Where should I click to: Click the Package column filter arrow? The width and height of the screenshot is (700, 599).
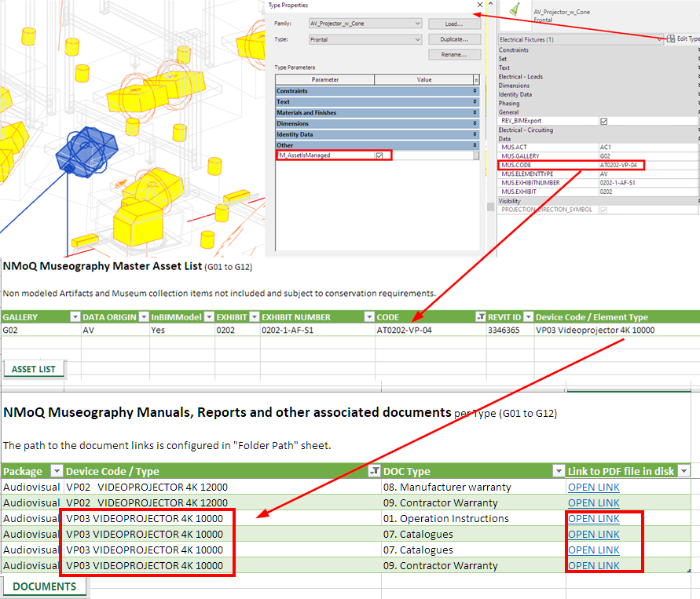tap(56, 471)
